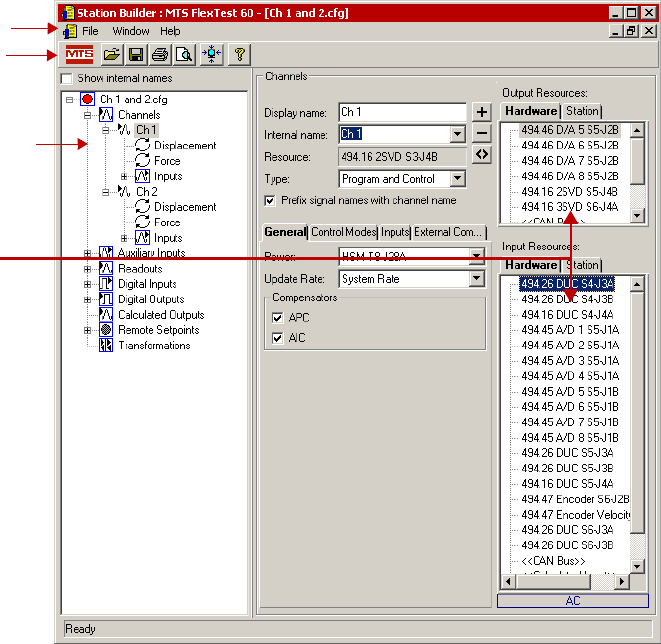
Task: Select 494.26 DUC S5-J3A input resource
Action: tap(567, 453)
